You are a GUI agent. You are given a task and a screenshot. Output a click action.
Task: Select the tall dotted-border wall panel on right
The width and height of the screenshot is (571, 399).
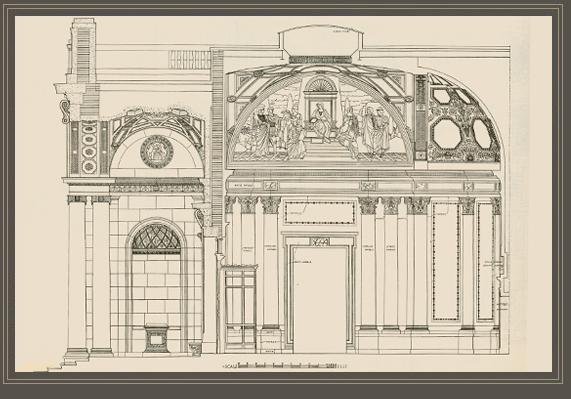pos(446,261)
